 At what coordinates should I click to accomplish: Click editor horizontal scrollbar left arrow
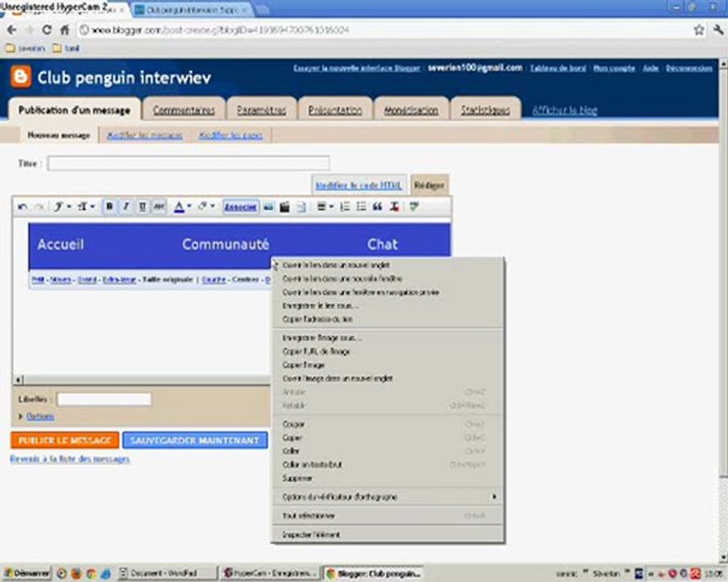coord(18,380)
